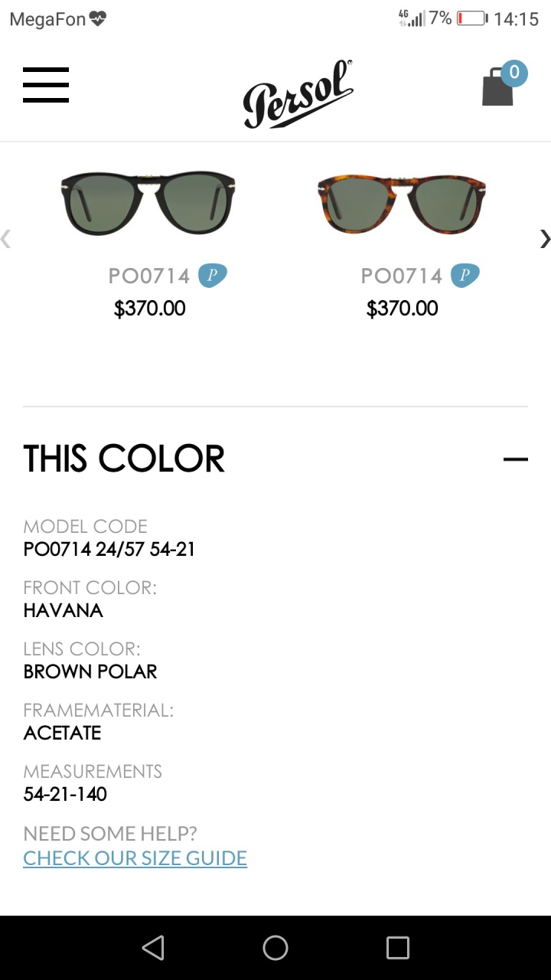Open the left PO0714 product name

point(149,276)
